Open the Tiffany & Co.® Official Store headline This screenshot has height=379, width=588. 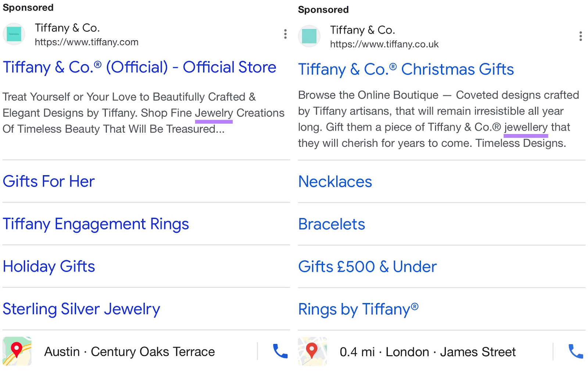coord(139,67)
